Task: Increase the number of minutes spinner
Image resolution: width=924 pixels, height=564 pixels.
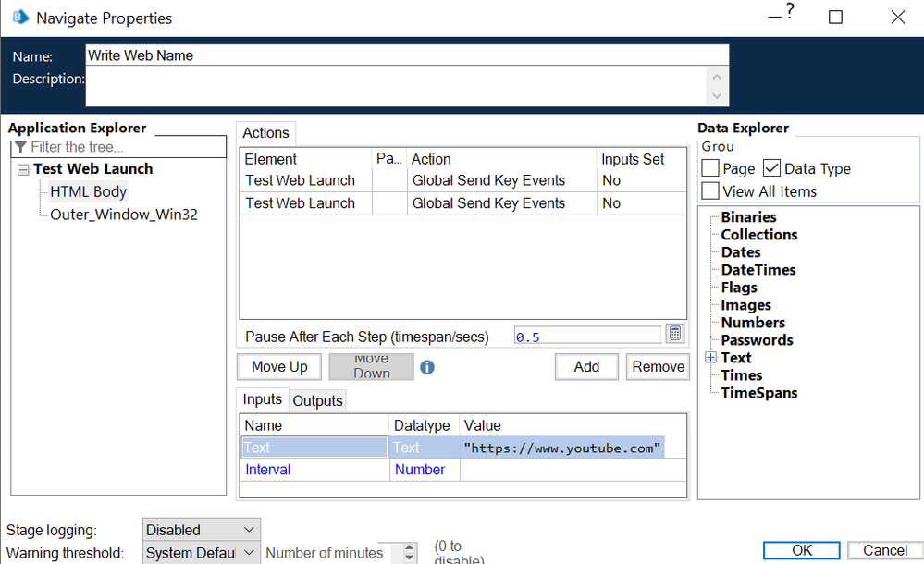Action: 410,548
